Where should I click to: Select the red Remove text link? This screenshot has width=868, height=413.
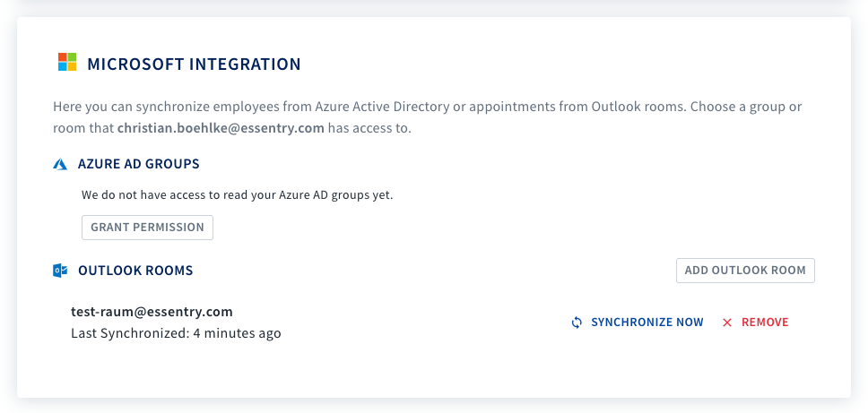[x=765, y=323]
